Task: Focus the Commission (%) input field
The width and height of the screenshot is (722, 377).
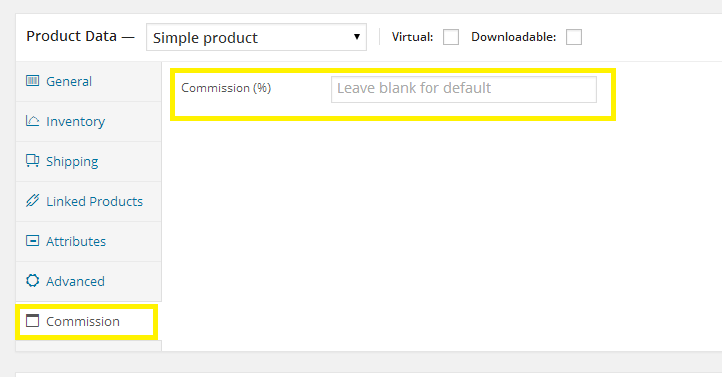Action: pos(464,89)
